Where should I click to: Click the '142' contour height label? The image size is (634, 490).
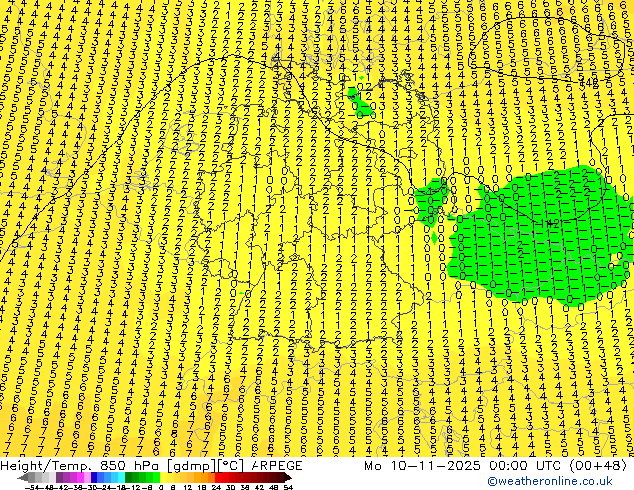click(551, 224)
